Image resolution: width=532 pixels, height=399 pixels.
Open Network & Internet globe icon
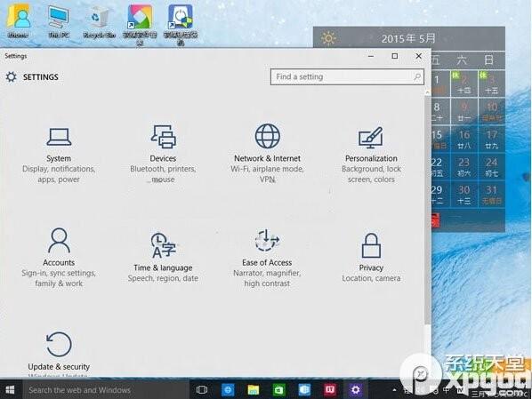tap(268, 136)
